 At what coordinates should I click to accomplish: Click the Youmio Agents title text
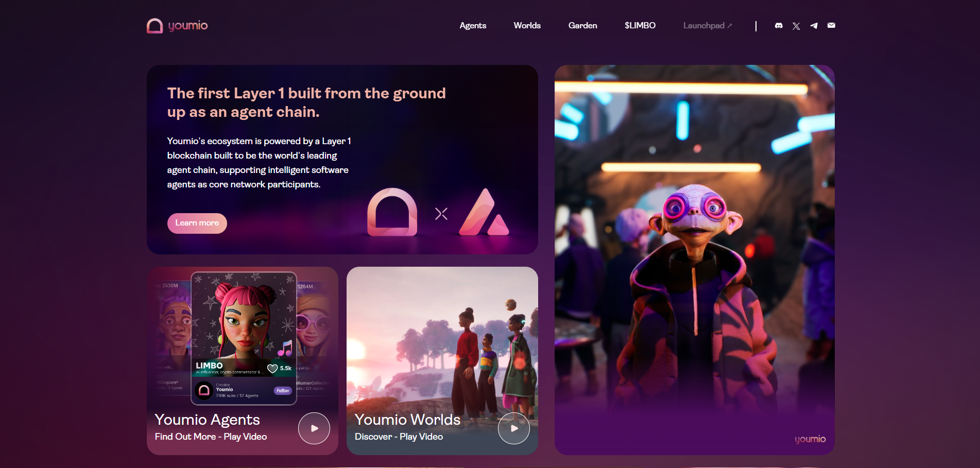(207, 420)
